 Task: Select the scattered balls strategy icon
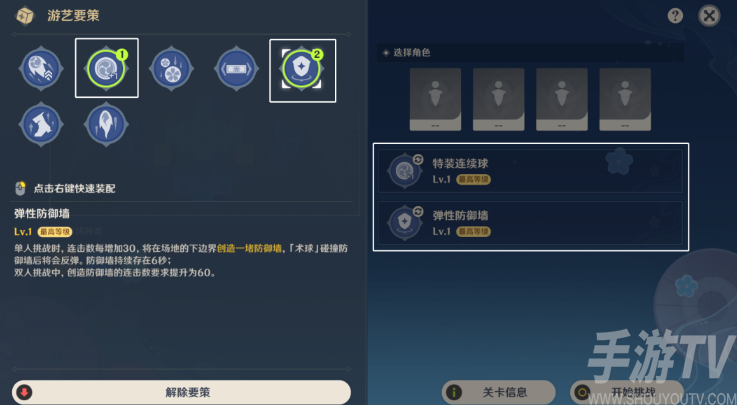click(x=171, y=69)
